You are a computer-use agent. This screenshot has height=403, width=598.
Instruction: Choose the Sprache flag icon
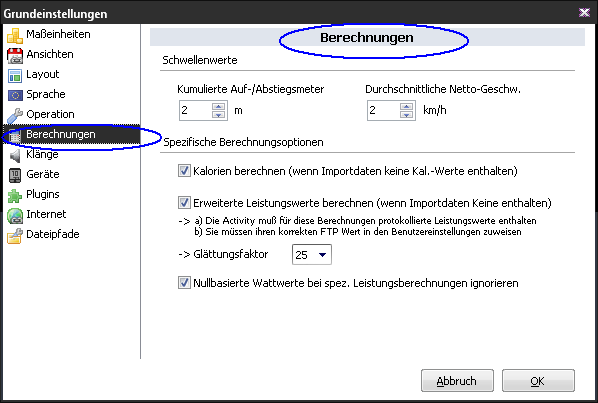15,95
